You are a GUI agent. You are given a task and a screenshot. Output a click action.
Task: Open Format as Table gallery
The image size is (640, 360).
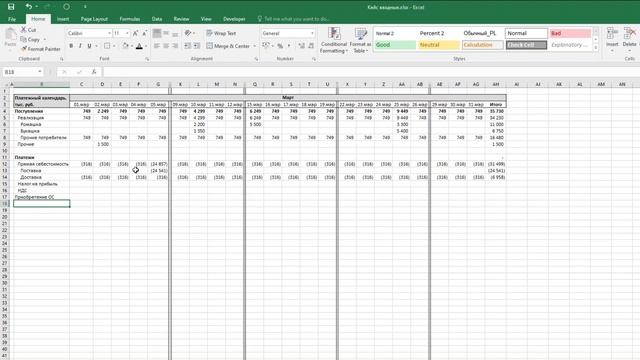(360, 40)
